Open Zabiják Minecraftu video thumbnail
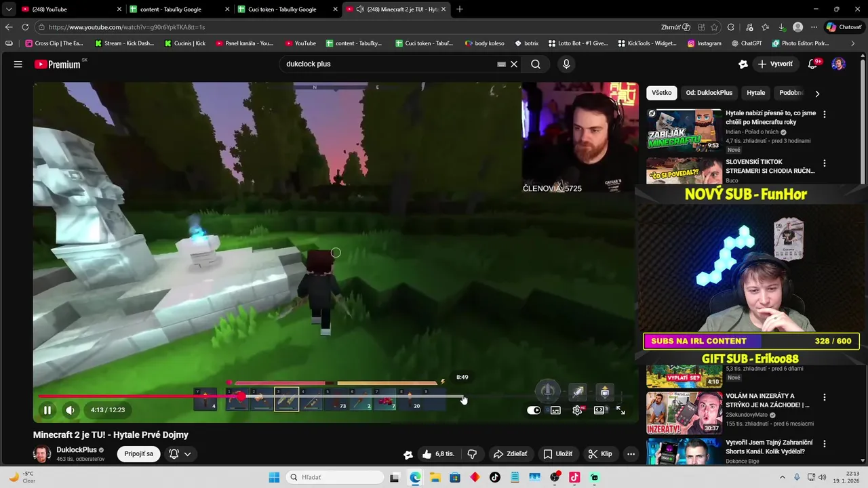This screenshot has width=868, height=488. (x=684, y=129)
